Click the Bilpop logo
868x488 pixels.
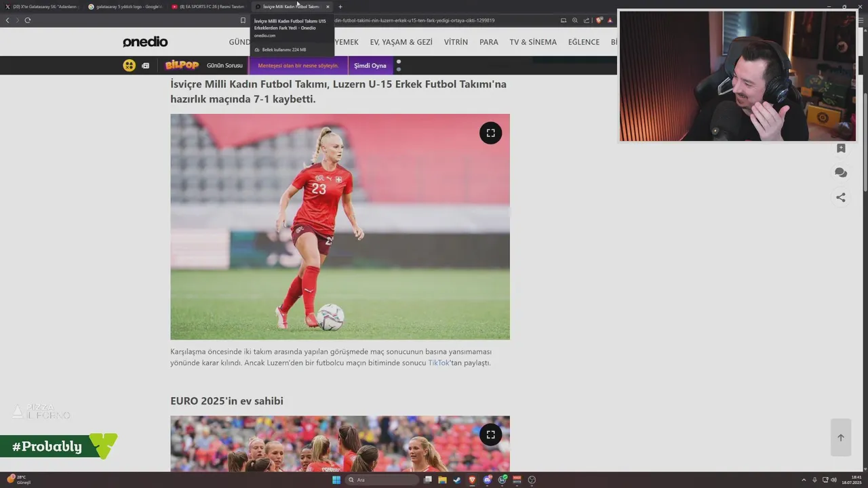(x=182, y=65)
